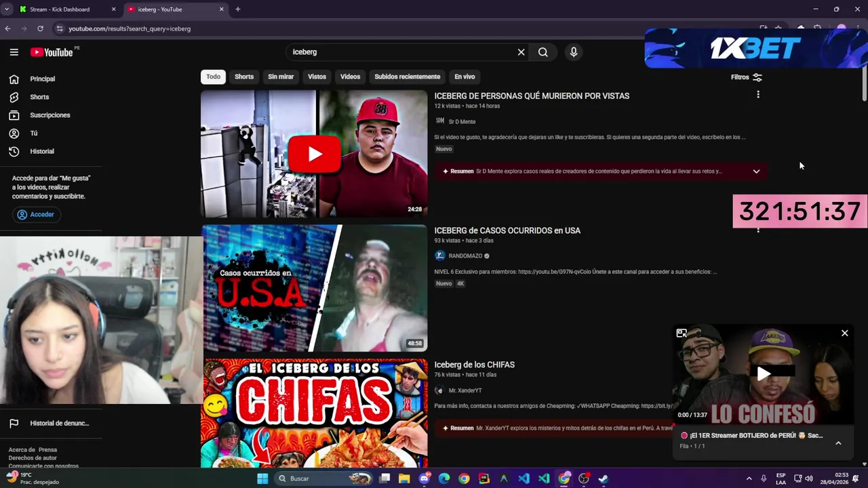Clear the search box with the X
Image resolution: width=868 pixels, height=488 pixels.
[521, 52]
